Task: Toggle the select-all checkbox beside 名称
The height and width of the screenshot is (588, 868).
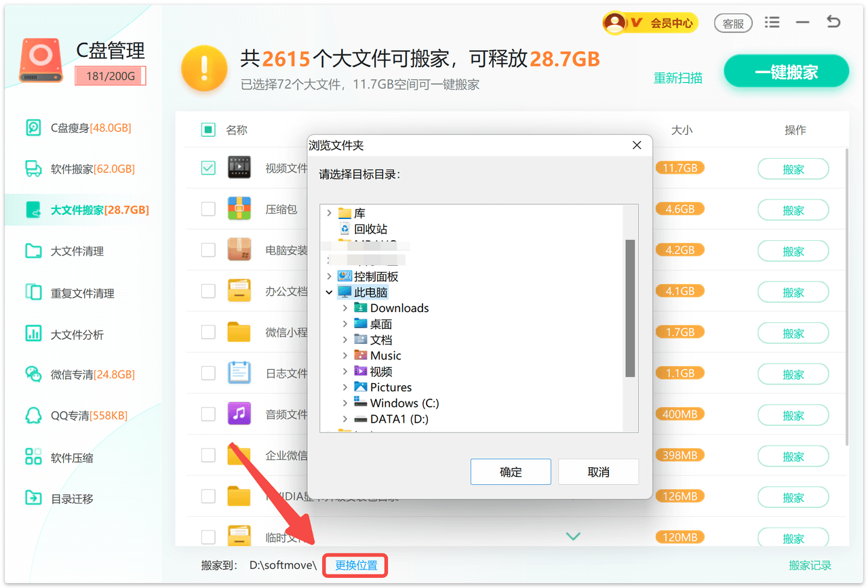Action: pyautogui.click(x=208, y=130)
